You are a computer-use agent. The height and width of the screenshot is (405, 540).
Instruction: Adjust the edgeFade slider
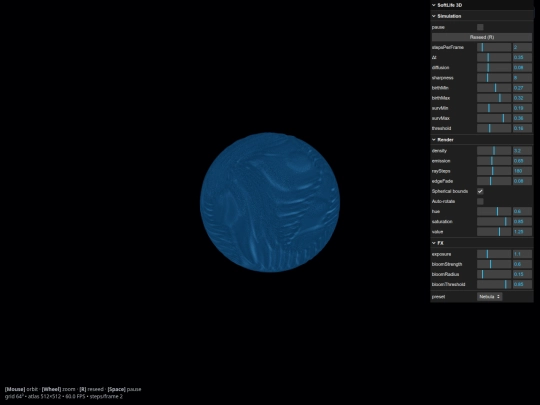(494, 181)
